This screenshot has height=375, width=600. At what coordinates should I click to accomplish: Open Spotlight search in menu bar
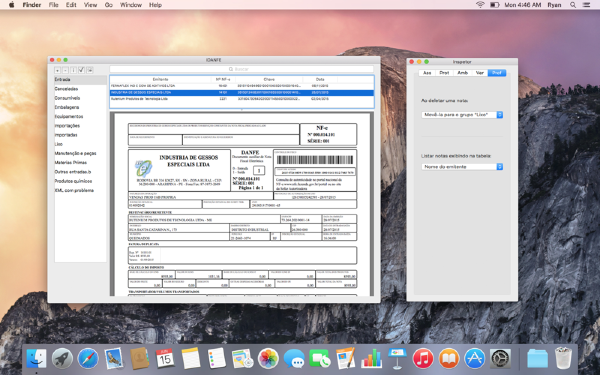click(573, 5)
